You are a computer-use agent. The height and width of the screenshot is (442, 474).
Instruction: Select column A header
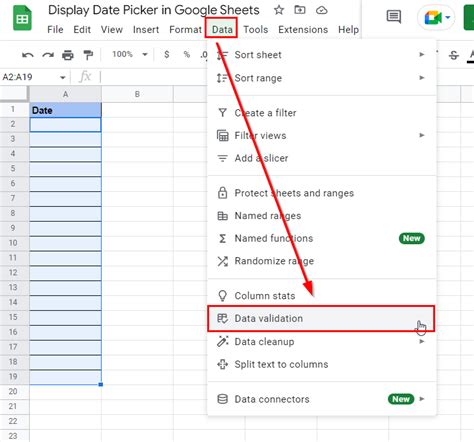pyautogui.click(x=65, y=94)
